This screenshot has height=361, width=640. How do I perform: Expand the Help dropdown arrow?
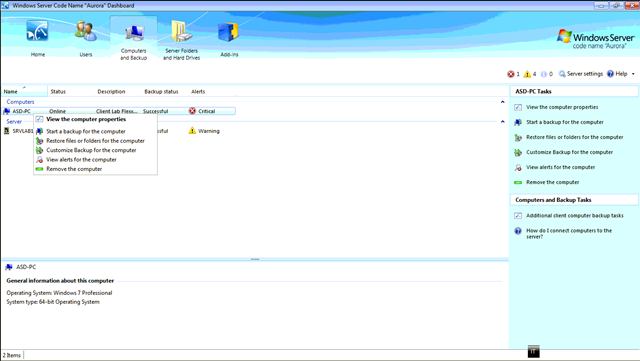(633, 74)
